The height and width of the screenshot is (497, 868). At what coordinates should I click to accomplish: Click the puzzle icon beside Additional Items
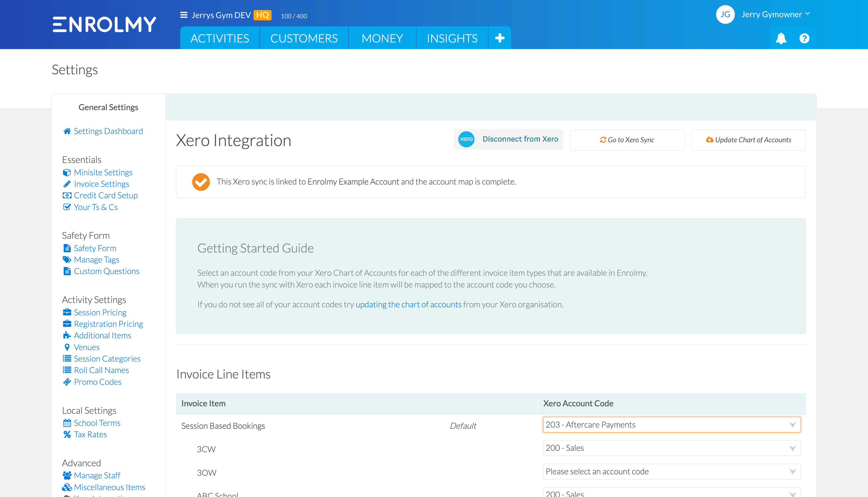click(x=67, y=335)
